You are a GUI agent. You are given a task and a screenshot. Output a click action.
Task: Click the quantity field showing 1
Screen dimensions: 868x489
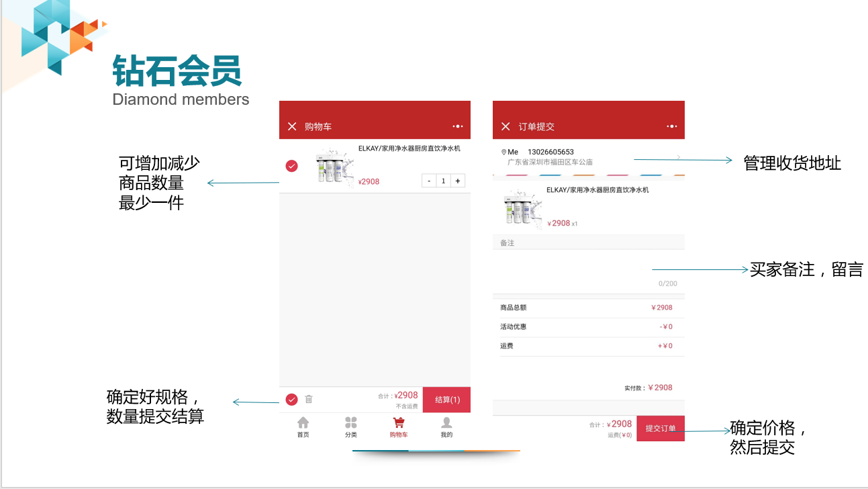(443, 181)
